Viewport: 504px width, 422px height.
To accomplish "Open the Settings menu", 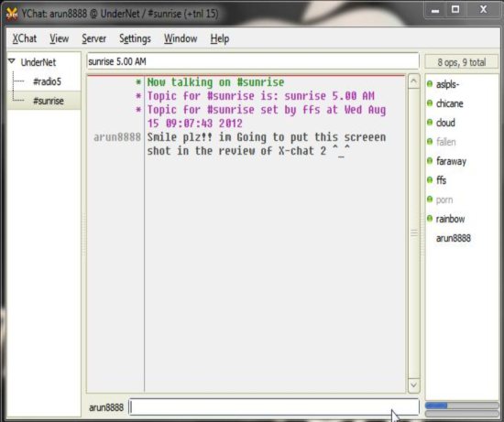I will [x=135, y=38].
